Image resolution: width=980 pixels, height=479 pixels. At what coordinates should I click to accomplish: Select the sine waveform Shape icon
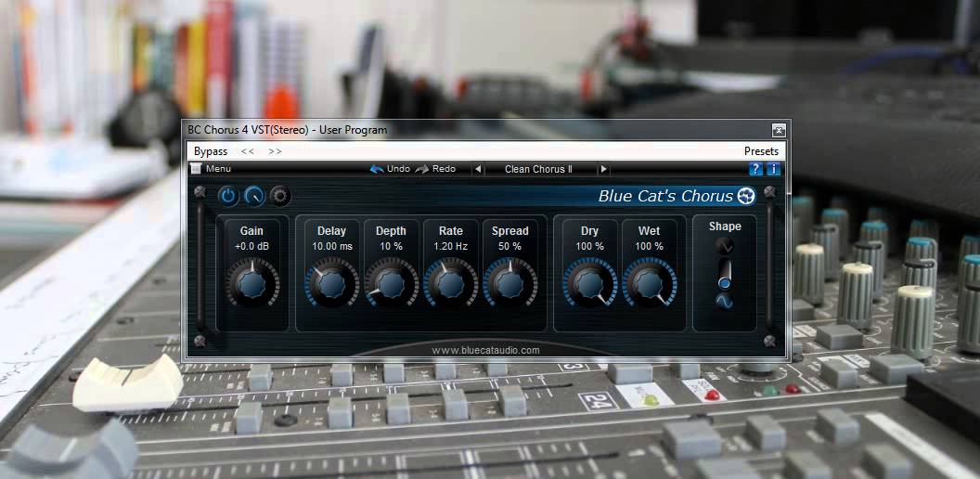point(725,302)
